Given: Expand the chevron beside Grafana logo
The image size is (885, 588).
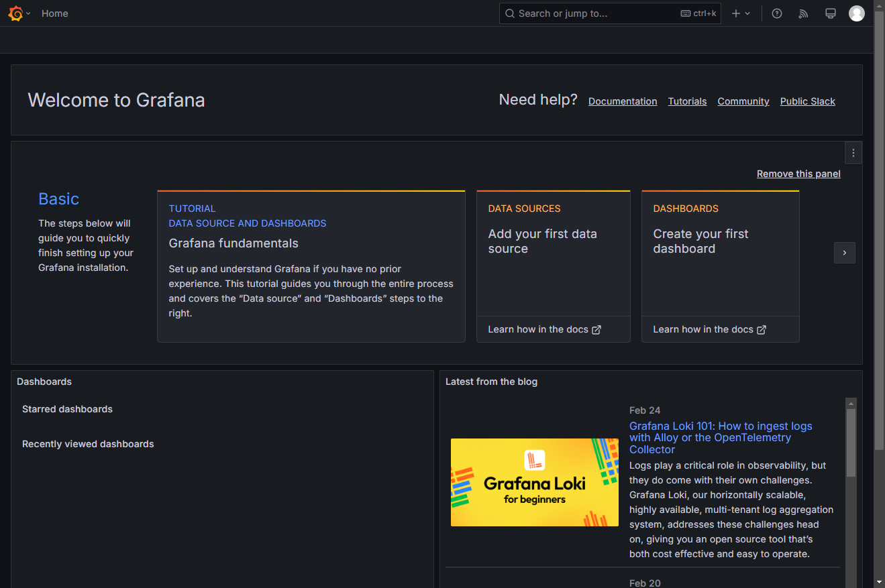Looking at the screenshot, I should 28,13.
